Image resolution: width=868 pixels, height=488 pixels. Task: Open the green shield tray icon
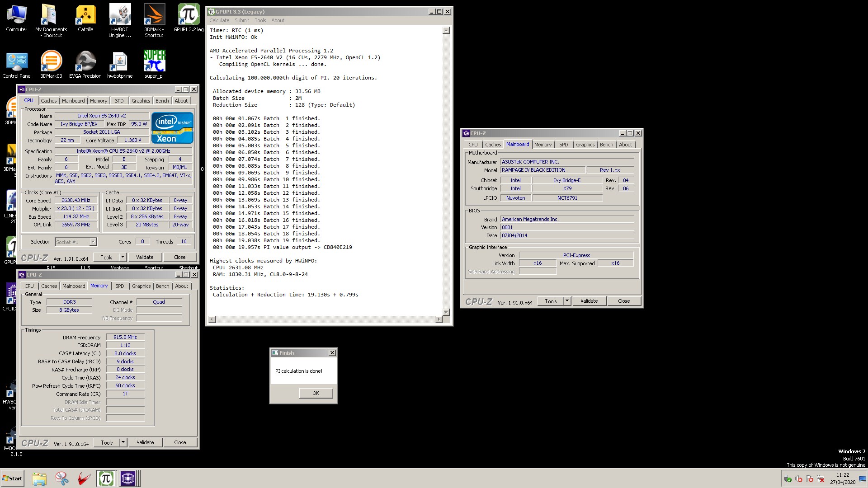click(788, 479)
